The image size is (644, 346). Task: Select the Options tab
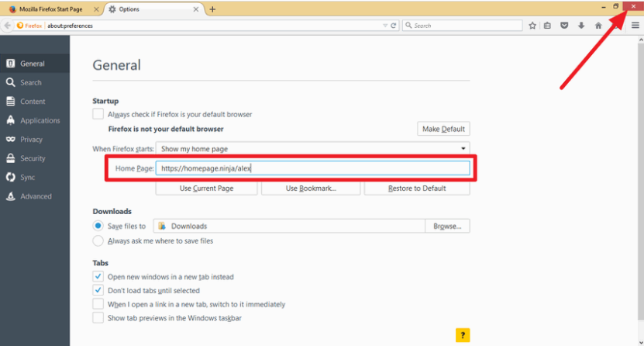point(154,9)
